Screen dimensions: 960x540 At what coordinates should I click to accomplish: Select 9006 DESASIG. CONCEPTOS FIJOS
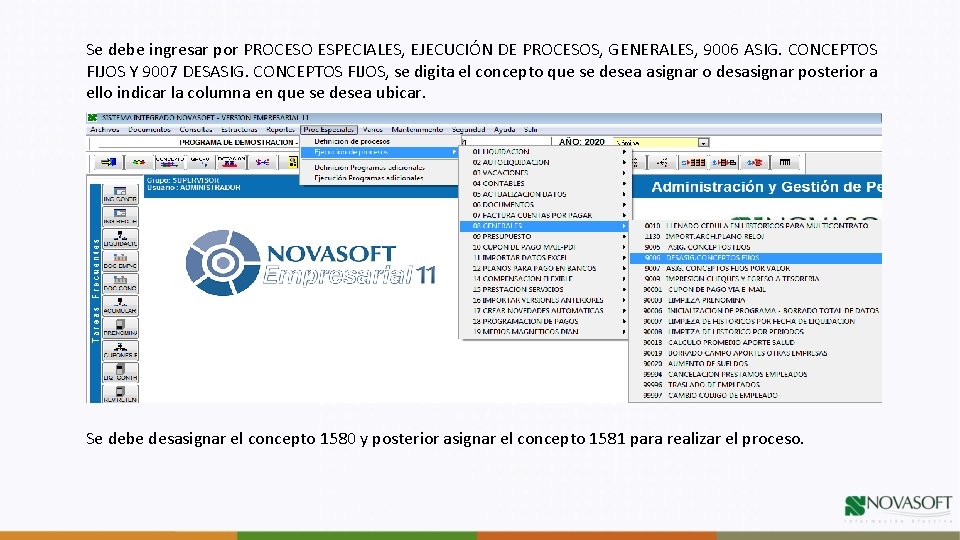click(756, 258)
